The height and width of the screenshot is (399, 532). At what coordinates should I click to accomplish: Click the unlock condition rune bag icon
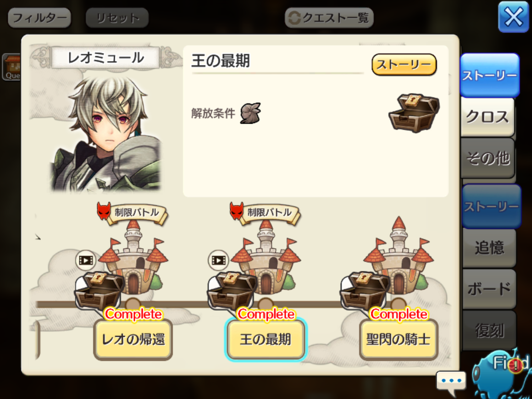tap(251, 113)
